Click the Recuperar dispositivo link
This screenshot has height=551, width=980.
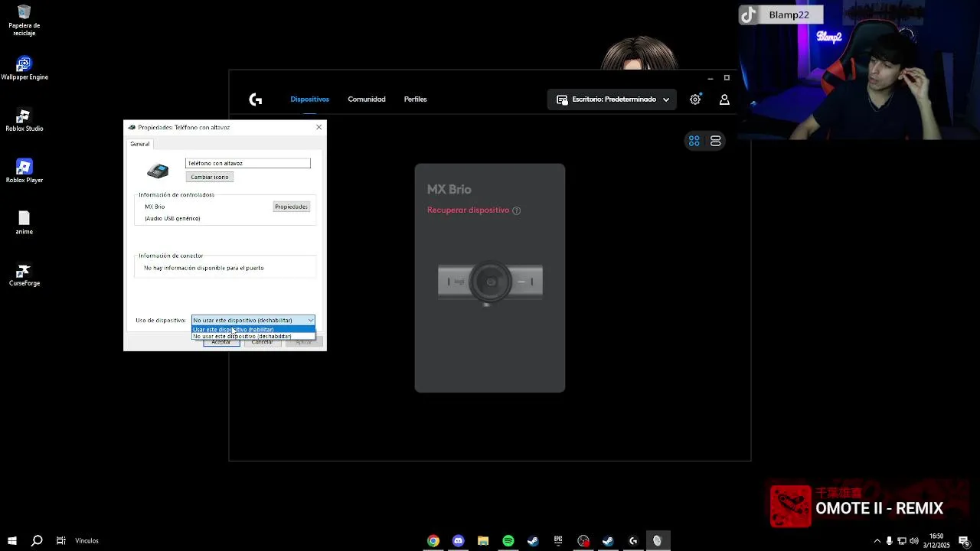coord(468,210)
